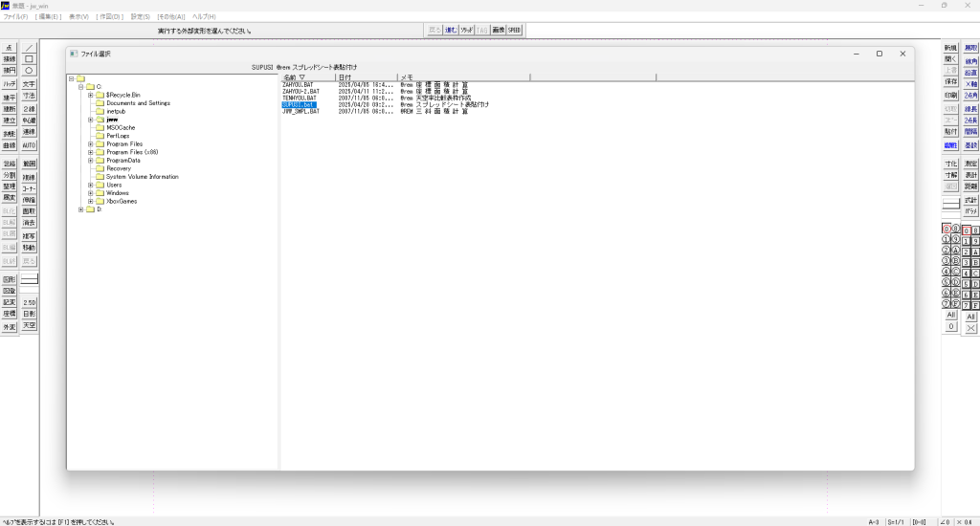Sort files by 日付 column header
Screen dimensions: 980x526
pyautogui.click(x=367, y=77)
